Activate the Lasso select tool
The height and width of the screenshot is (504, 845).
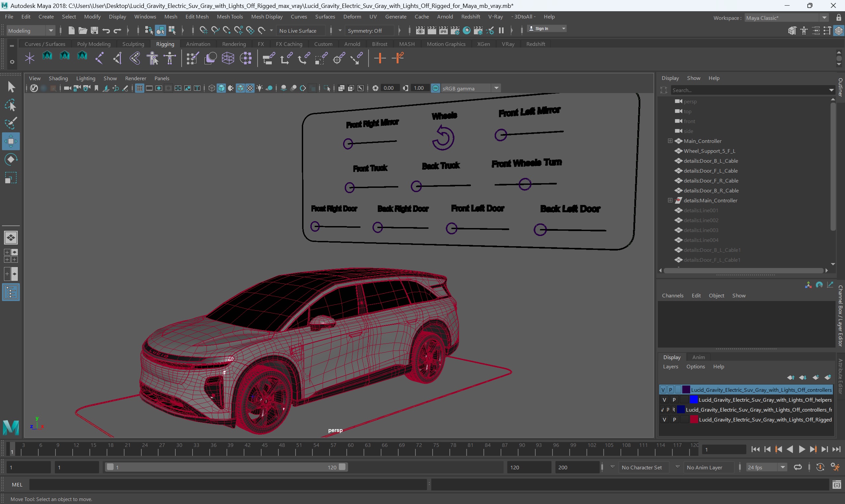[11, 106]
